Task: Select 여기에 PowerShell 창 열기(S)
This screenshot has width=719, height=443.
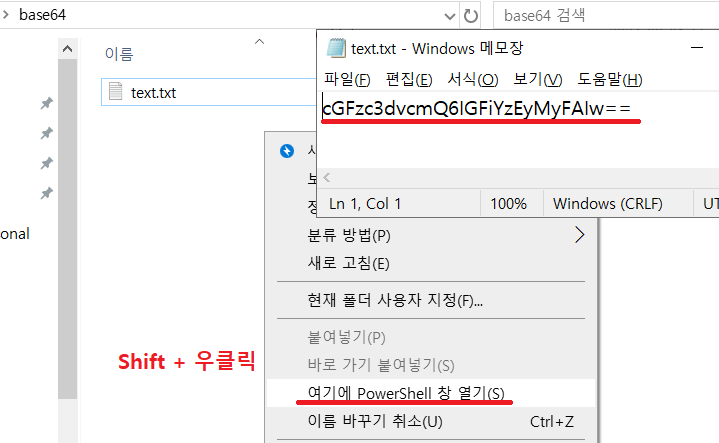Action: point(406,391)
